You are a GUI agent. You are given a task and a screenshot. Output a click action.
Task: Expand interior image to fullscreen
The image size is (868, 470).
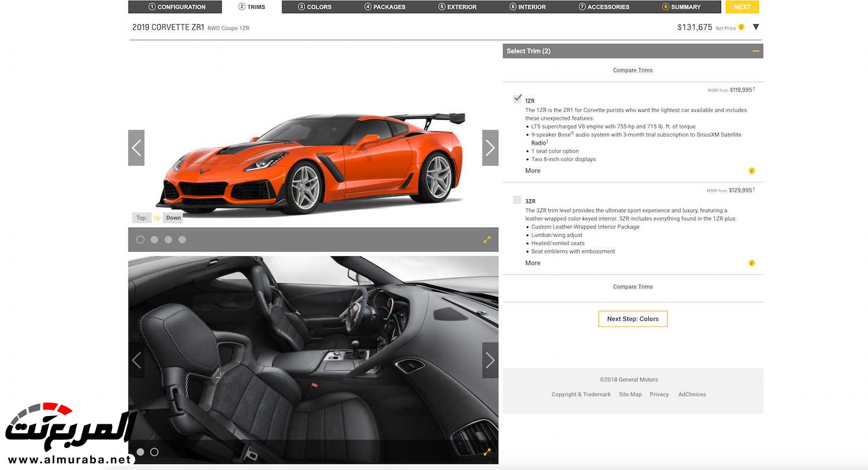(x=487, y=452)
